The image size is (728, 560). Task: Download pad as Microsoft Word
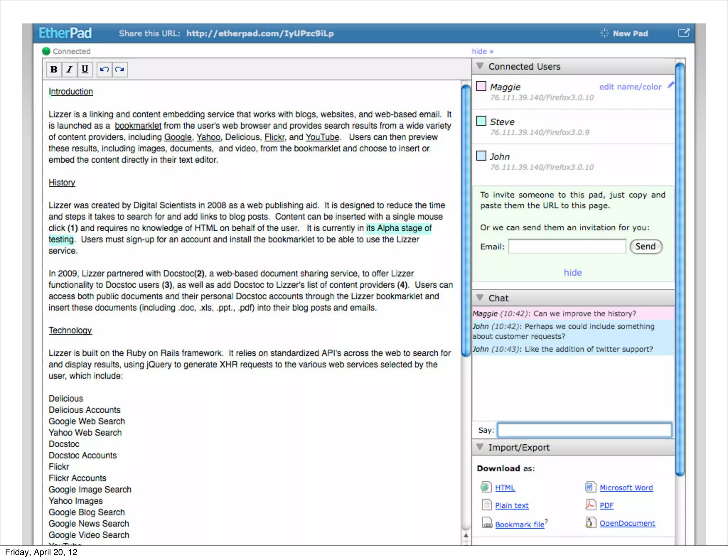point(626,488)
